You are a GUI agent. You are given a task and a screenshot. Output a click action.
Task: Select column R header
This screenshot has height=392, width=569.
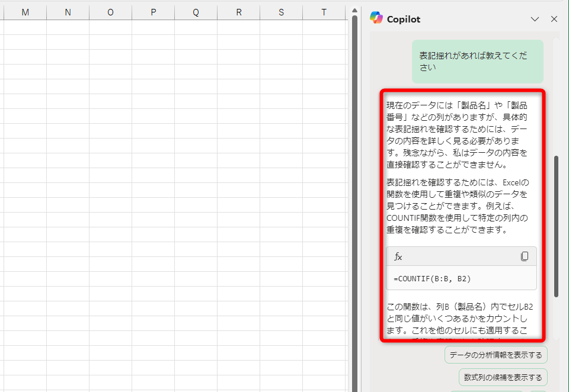238,11
